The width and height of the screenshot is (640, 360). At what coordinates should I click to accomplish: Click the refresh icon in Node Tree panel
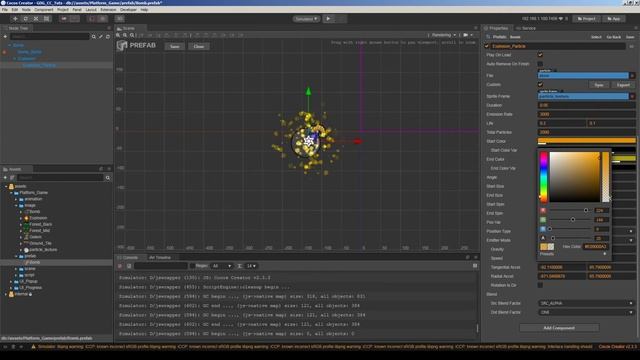[108, 37]
